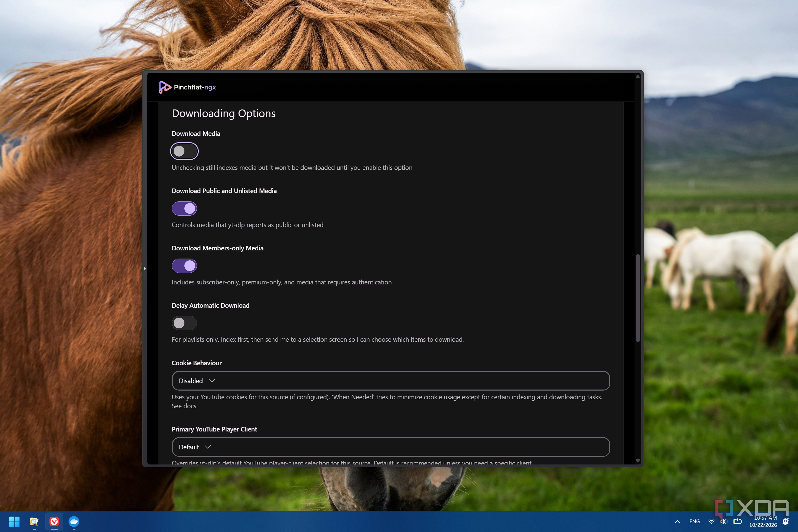798x532 pixels.
Task: Click the volume speaker tray icon
Action: click(724, 522)
